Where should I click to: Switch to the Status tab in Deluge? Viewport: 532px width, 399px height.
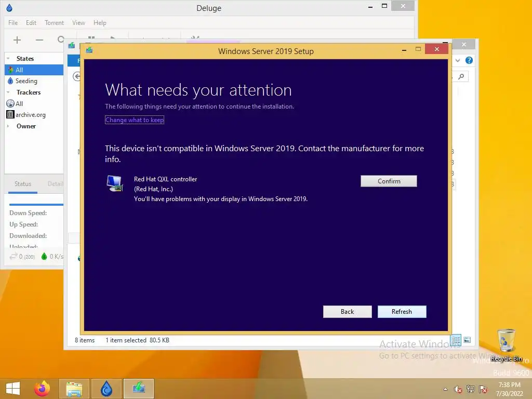[23, 184]
